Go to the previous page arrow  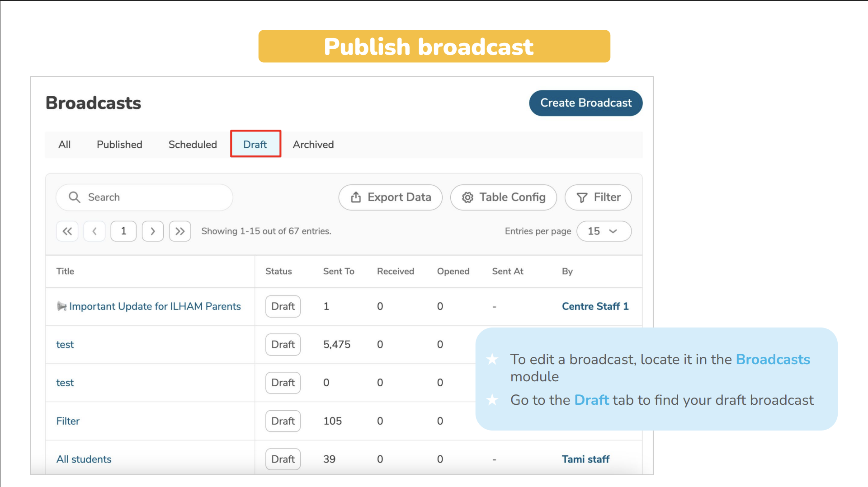tap(94, 231)
